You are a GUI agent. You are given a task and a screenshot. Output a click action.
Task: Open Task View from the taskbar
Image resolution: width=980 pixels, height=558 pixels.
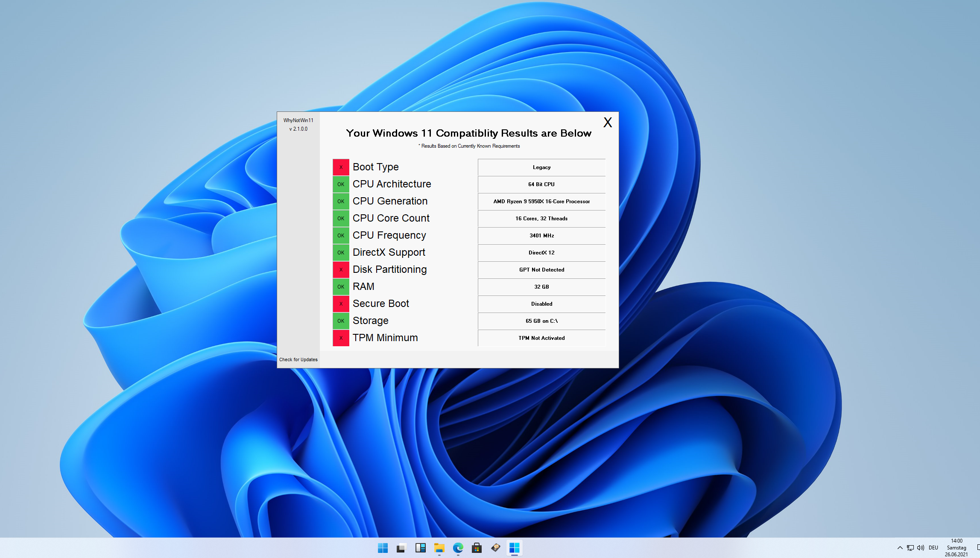tap(401, 548)
